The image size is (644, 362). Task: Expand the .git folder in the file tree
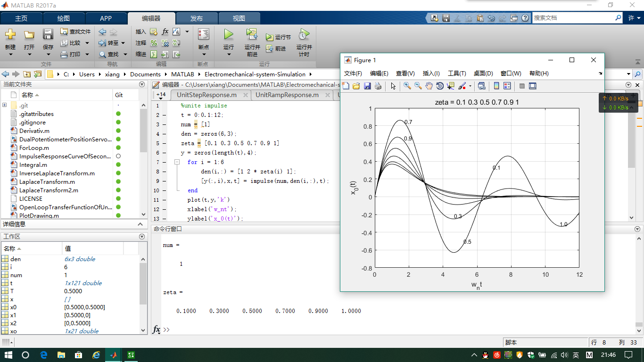[x=4, y=105]
